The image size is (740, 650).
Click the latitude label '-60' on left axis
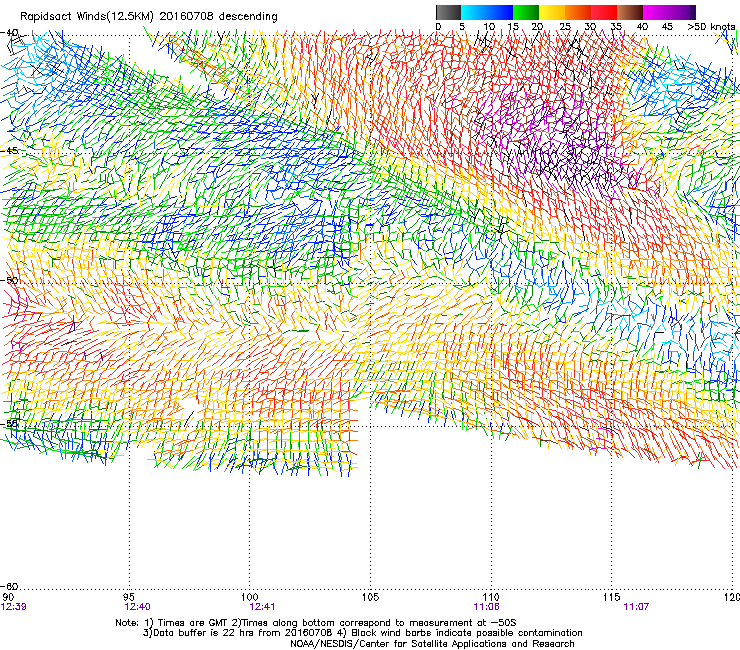[10, 586]
